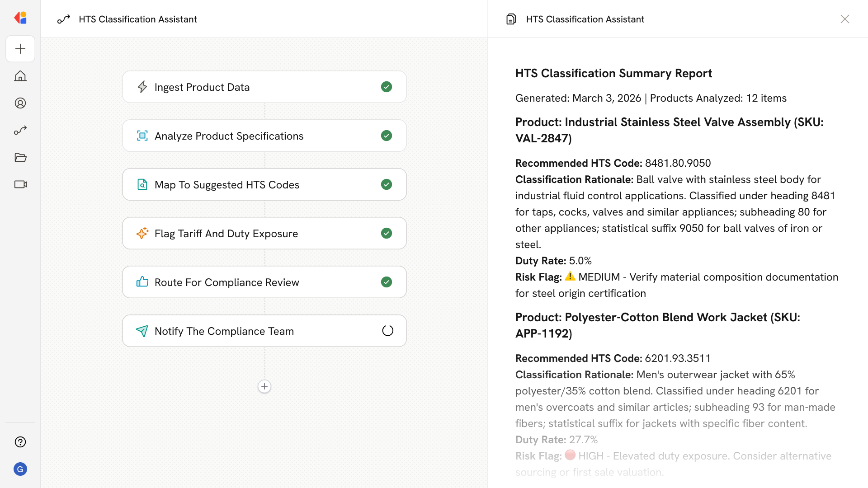The height and width of the screenshot is (488, 868).
Task: Click loading spinner on Notify step
Action: (387, 331)
